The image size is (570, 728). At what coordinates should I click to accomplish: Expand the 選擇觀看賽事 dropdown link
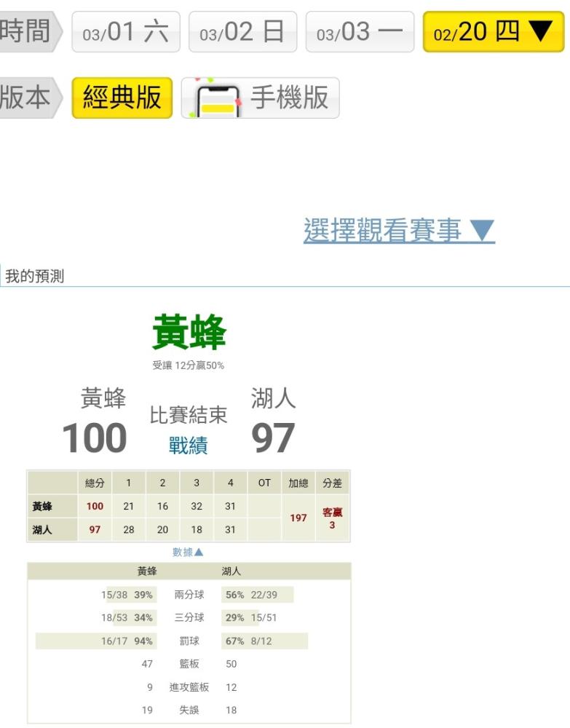click(399, 230)
